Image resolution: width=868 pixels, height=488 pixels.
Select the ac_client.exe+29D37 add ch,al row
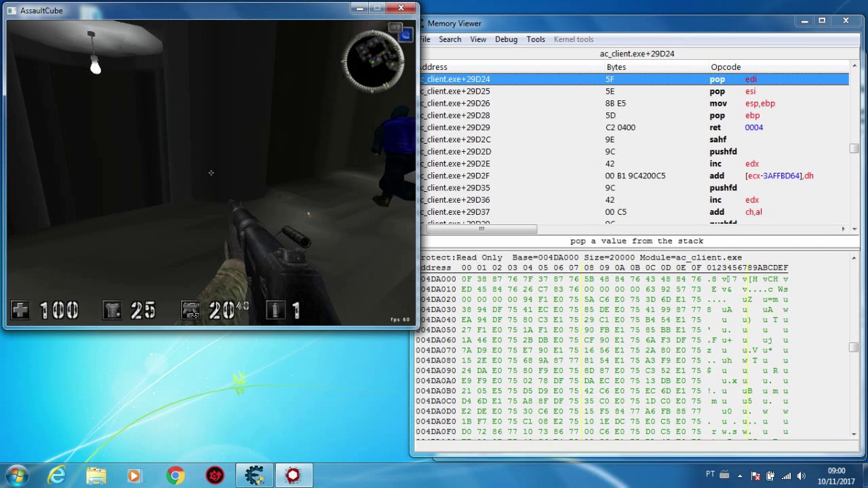[633, 212]
